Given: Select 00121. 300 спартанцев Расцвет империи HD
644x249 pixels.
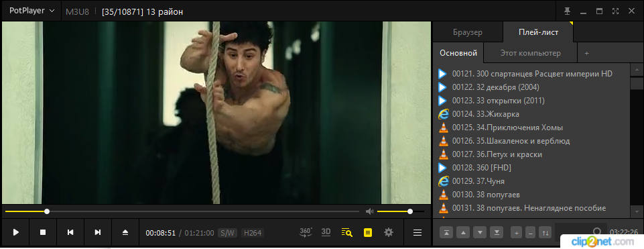Looking at the screenshot, I should click(532, 74).
